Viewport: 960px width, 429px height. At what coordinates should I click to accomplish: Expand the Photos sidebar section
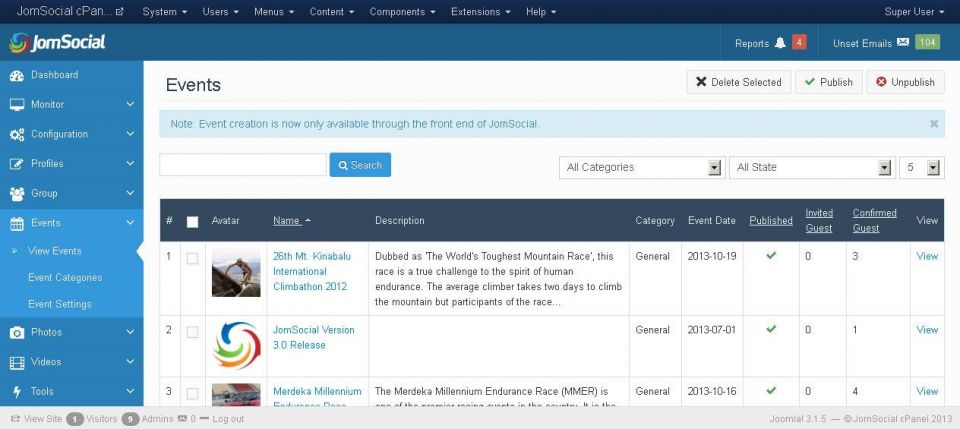(130, 332)
